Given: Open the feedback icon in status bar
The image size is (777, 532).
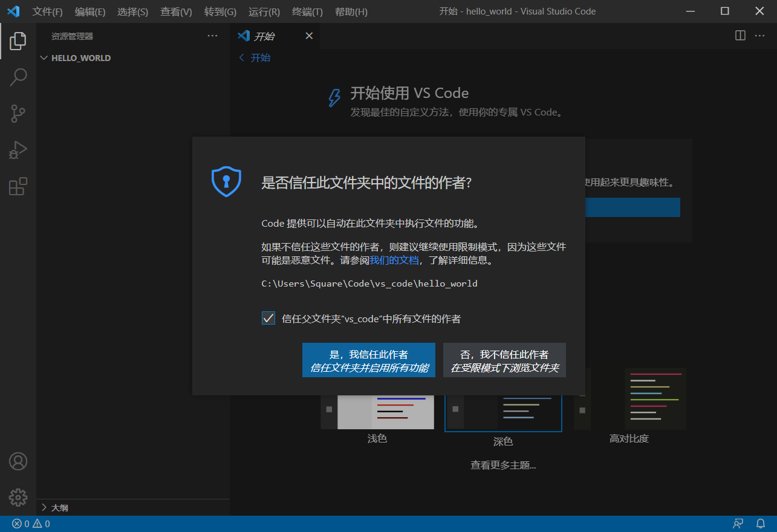Looking at the screenshot, I should (x=738, y=524).
